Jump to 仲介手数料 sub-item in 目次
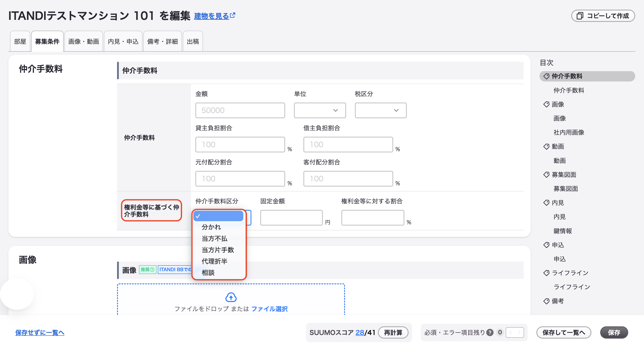The height and width of the screenshot is (350, 644). (569, 90)
